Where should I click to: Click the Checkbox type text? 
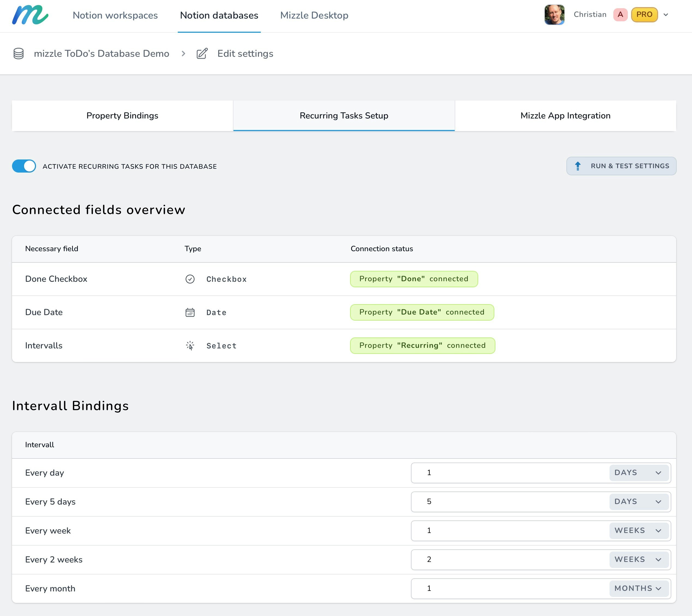[226, 279]
